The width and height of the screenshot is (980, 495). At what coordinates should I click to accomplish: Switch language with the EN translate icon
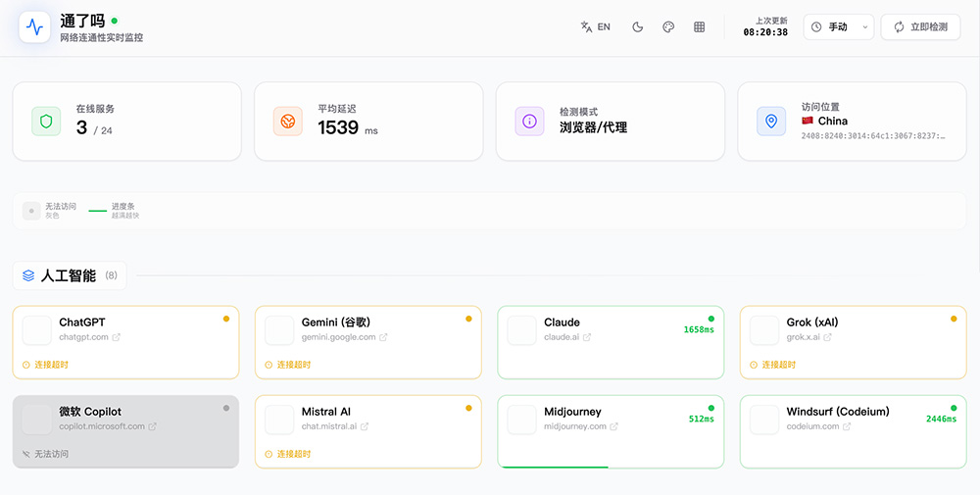[595, 26]
